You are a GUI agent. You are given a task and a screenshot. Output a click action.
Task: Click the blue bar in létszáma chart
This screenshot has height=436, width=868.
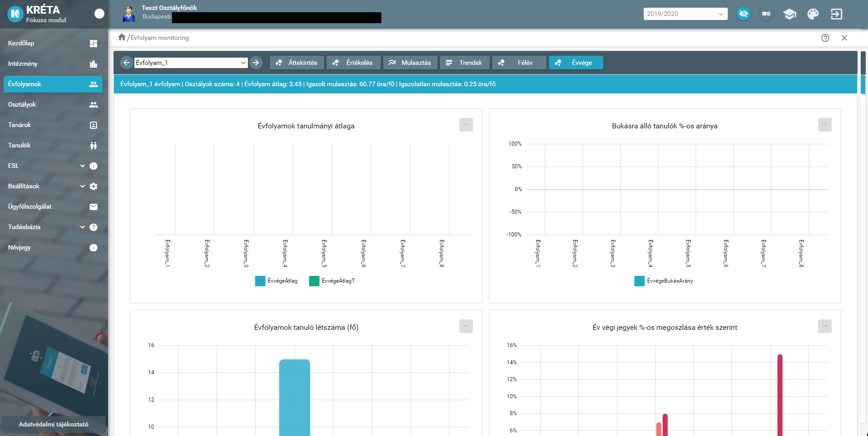(295, 397)
